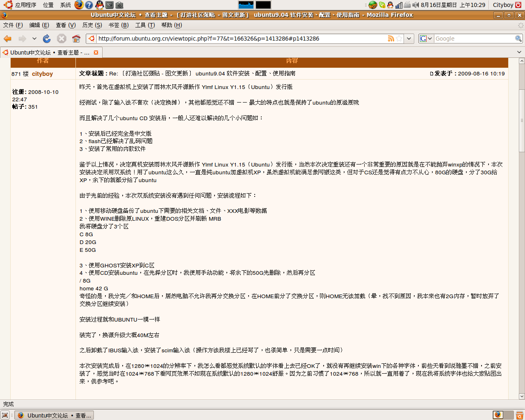
Task: Open the list all tabs dropdown
Action: coord(519,52)
